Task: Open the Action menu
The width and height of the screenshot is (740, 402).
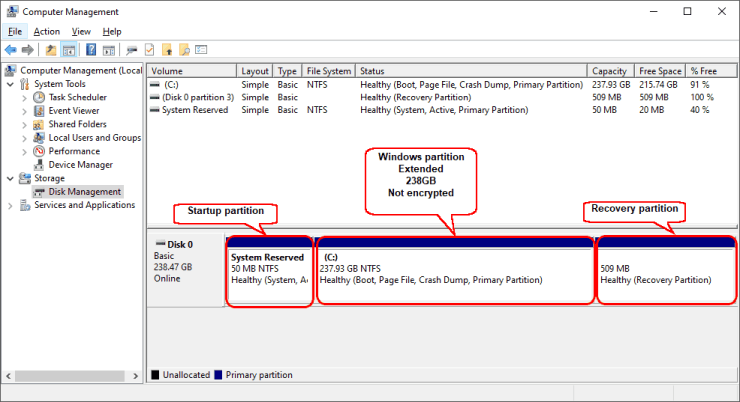Action: click(x=47, y=32)
